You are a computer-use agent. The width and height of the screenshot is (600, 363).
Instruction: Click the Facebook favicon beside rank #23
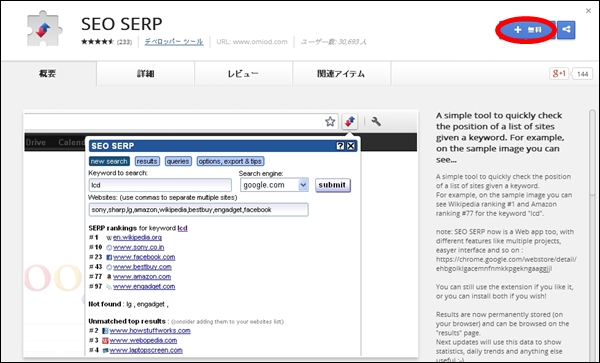pyautogui.click(x=109, y=257)
